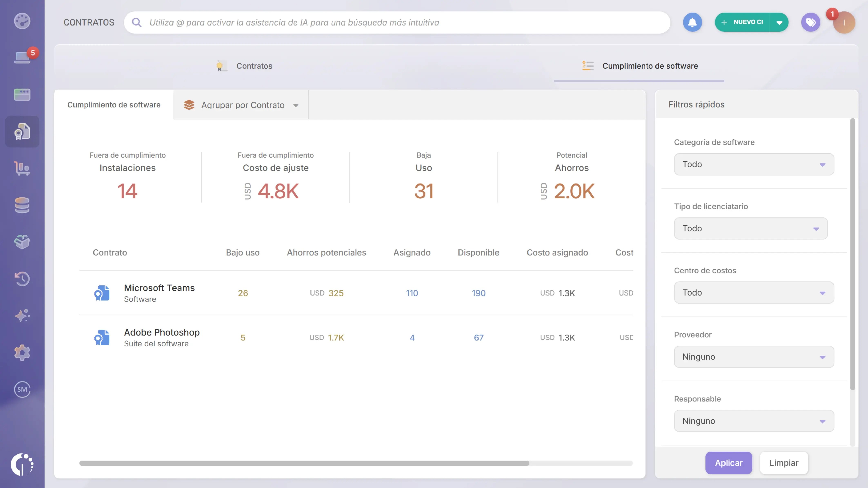This screenshot has width=868, height=488.
Task: Click the Limpiar button
Action: [784, 463]
